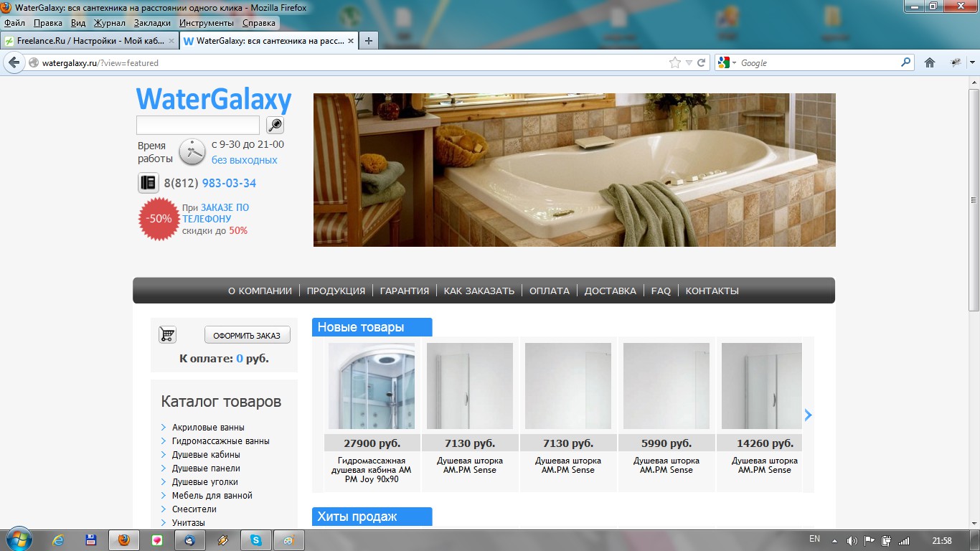Switch to the Freelance.Ru tab
Viewport: 980px width, 551px height.
pos(90,41)
